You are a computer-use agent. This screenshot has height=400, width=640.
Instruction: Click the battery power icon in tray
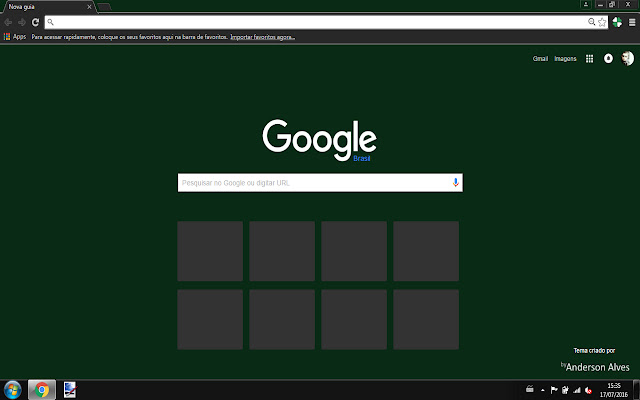tap(565, 390)
